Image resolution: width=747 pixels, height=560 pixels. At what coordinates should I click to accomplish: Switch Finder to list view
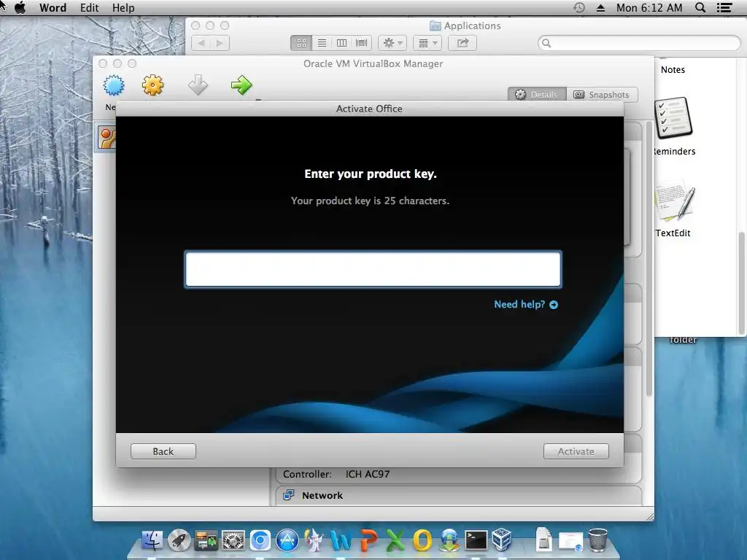322,43
